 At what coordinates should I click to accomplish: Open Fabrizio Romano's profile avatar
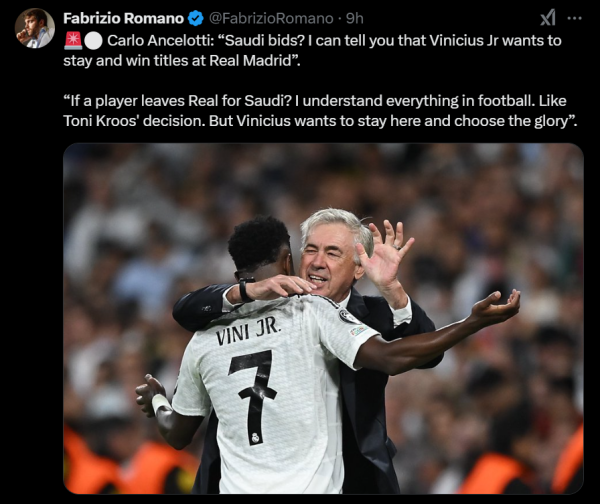click(34, 28)
